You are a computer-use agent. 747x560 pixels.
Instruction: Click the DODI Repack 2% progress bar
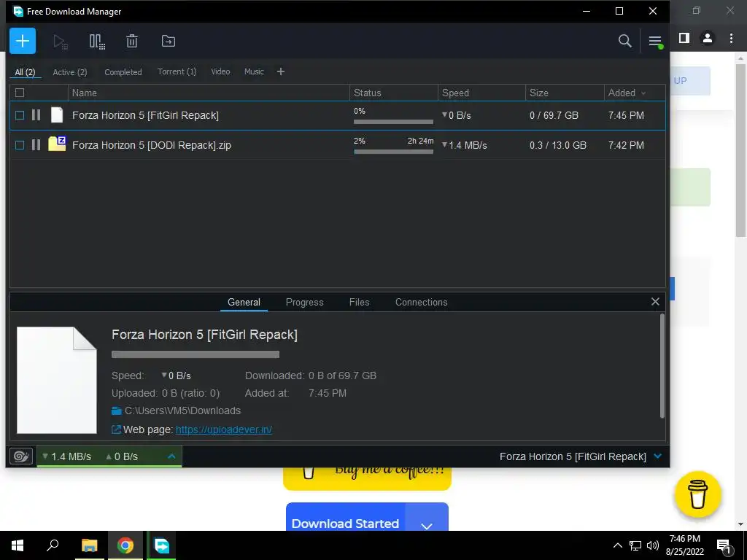pos(393,152)
